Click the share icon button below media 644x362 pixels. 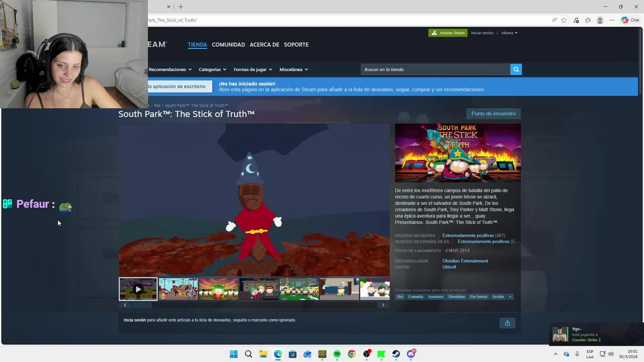click(x=507, y=323)
